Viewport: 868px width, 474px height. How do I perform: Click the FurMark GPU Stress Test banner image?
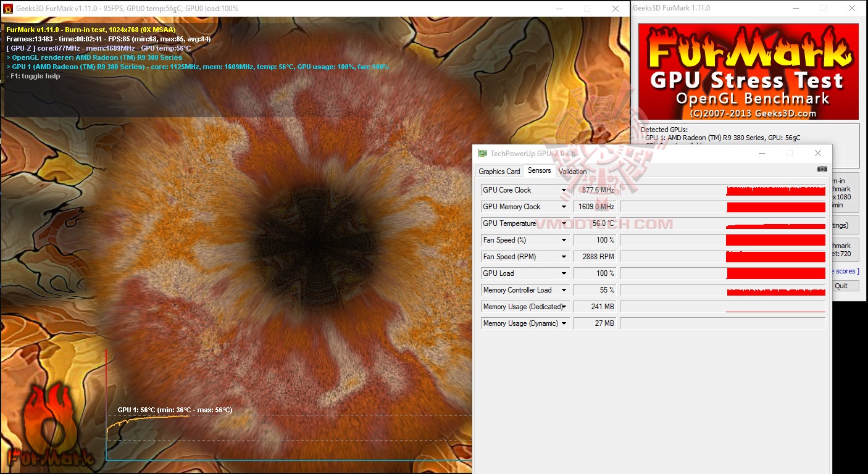coord(748,72)
